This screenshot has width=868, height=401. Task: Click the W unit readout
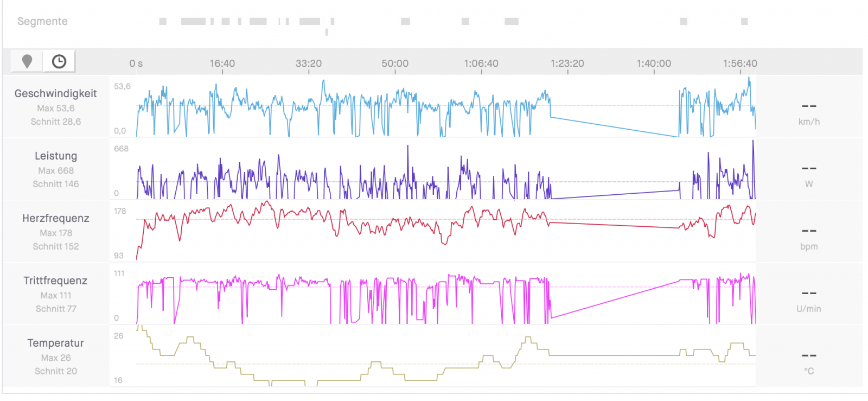(809, 184)
